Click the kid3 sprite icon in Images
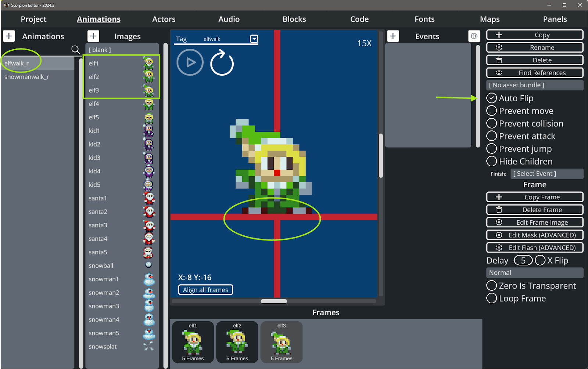This screenshot has height=369, width=588. [148, 158]
